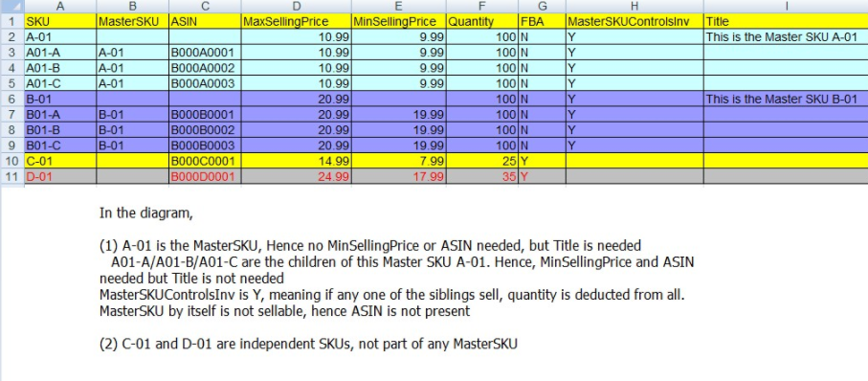Select column H header

point(634,7)
